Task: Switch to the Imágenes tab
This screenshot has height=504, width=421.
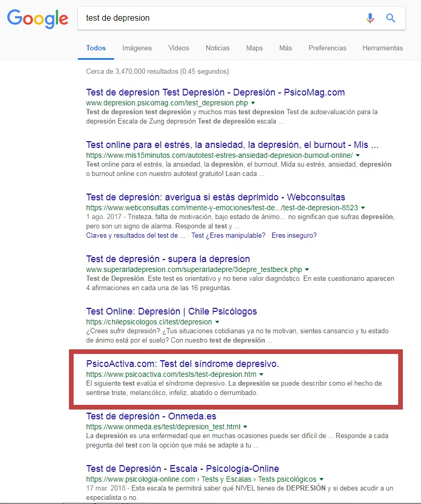Action: coord(137,48)
